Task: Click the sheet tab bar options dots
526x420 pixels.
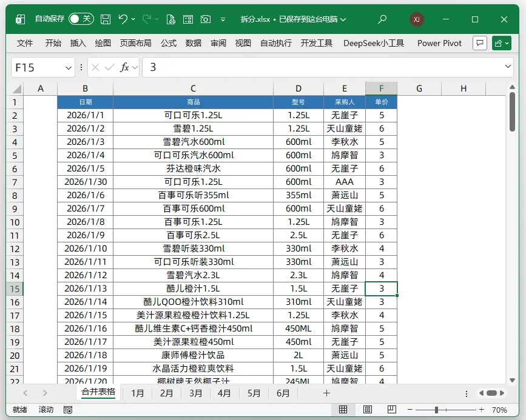Action: click(x=467, y=393)
